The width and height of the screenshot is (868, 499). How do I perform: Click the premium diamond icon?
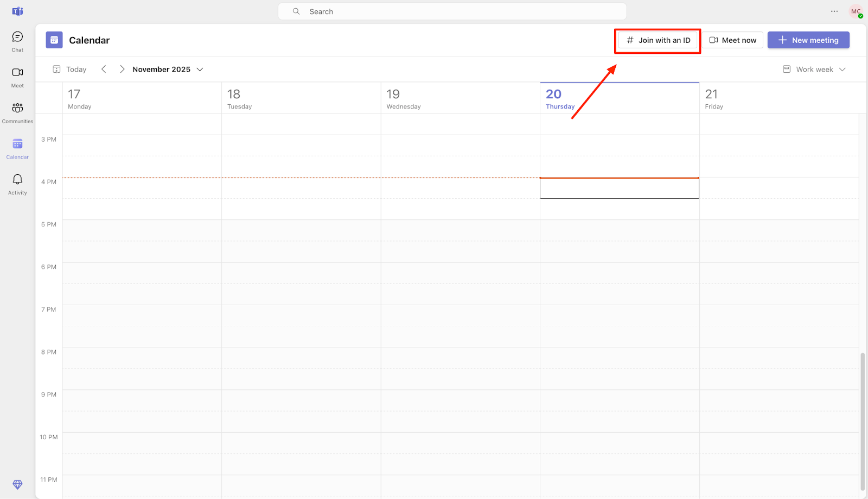pyautogui.click(x=17, y=484)
